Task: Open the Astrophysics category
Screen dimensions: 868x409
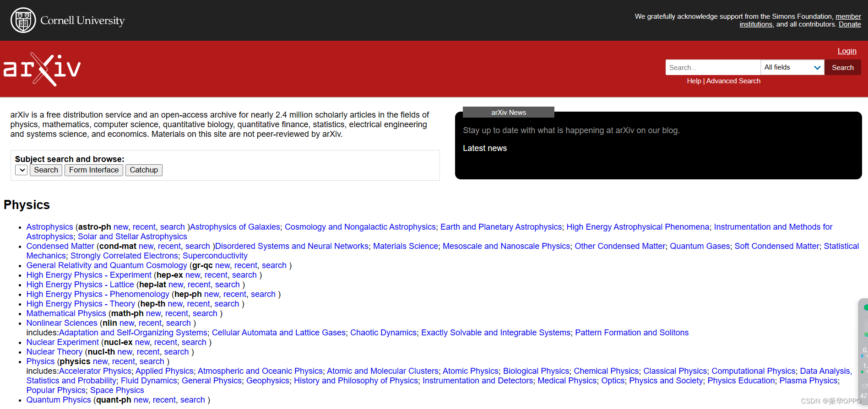Action: point(49,227)
